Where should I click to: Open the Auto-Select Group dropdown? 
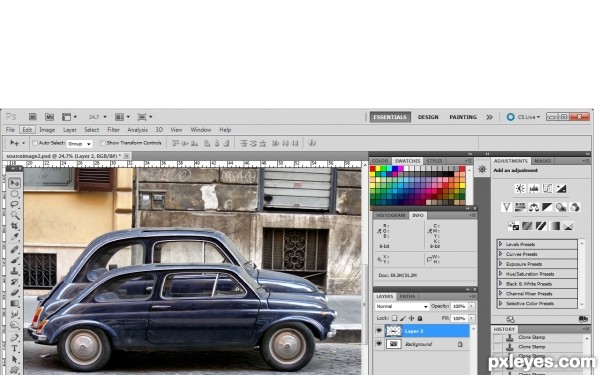[80, 144]
